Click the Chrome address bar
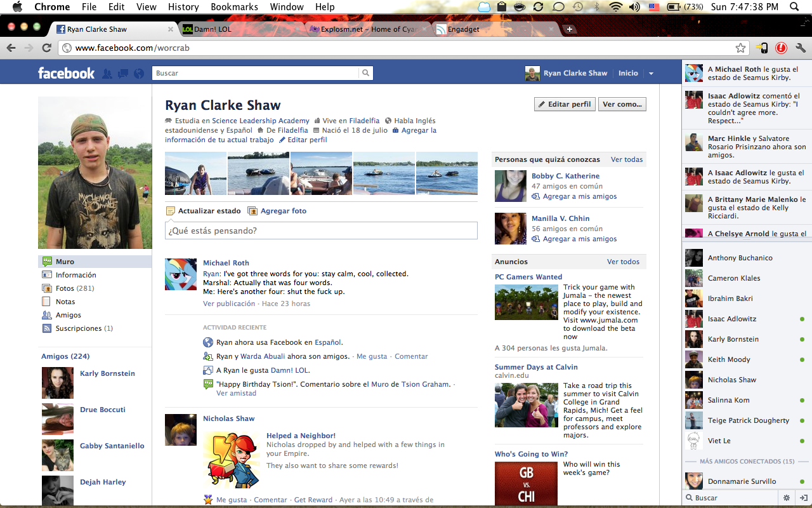The width and height of the screenshot is (812, 508). (404, 48)
